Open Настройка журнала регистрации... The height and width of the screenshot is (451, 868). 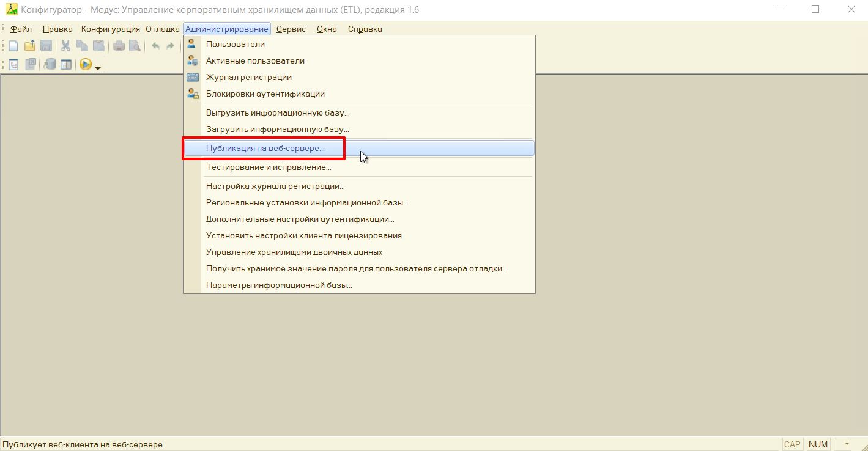coord(359,186)
